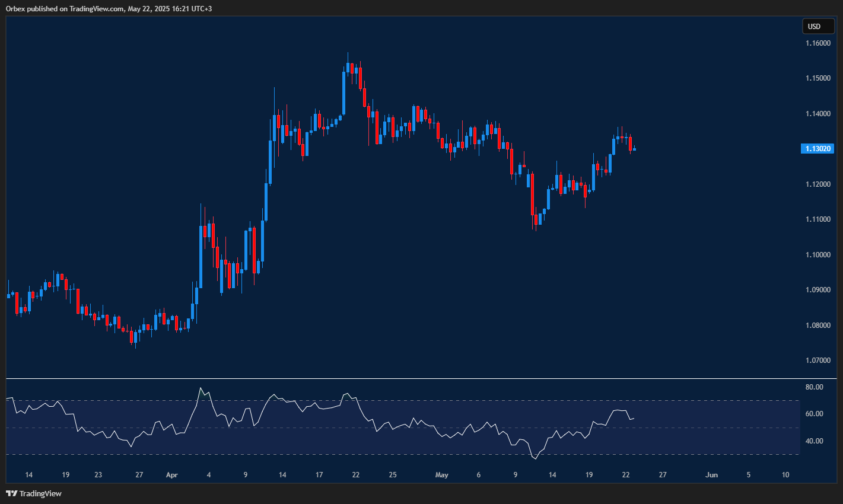This screenshot has height=504, width=843.
Task: Click the USD currency button
Action: 817,26
